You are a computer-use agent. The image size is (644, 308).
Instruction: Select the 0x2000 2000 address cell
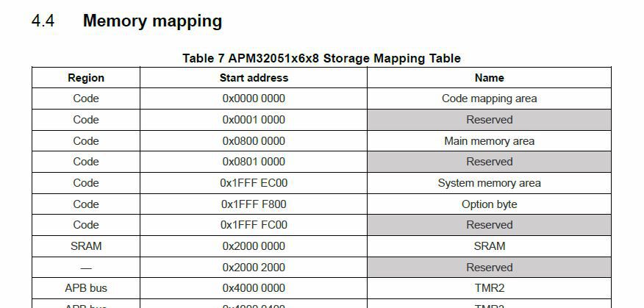(x=254, y=268)
